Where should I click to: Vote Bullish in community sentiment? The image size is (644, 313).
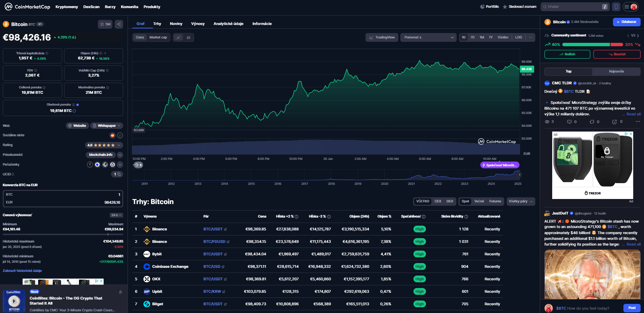(567, 54)
